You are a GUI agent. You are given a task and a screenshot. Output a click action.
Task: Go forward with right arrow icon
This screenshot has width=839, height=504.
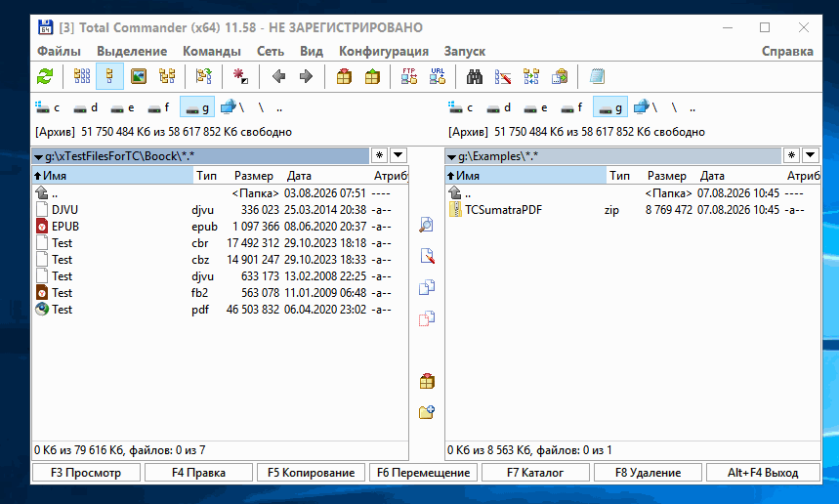[306, 76]
